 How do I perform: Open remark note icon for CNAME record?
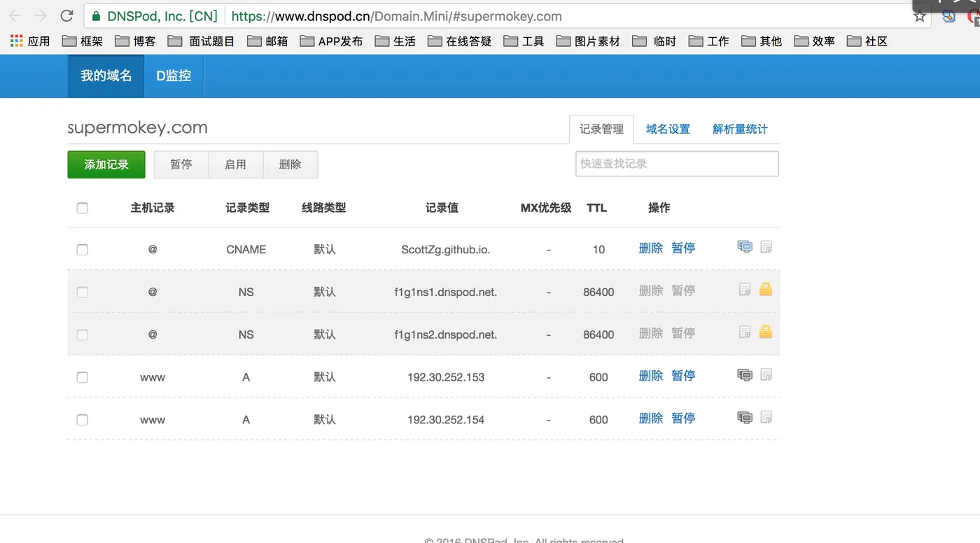coord(766,246)
